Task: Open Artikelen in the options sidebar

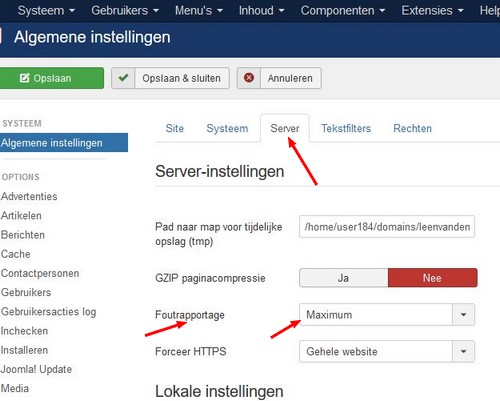Action: coord(21,216)
